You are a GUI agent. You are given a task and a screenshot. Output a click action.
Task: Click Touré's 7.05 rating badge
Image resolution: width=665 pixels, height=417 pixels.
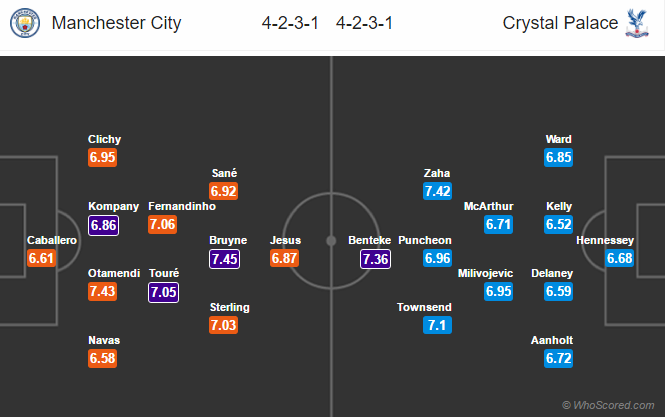pyautogui.click(x=164, y=292)
